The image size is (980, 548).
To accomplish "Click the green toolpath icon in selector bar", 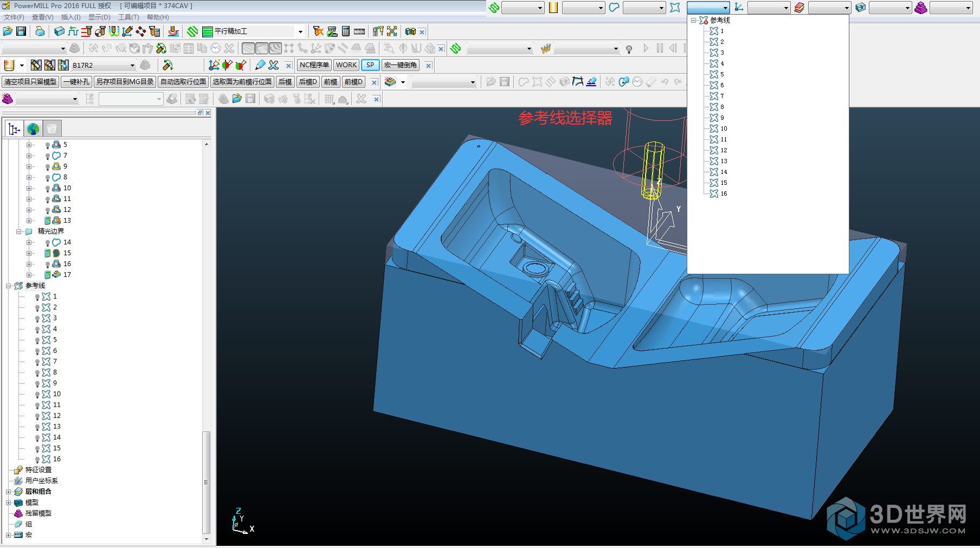I will coord(494,8).
